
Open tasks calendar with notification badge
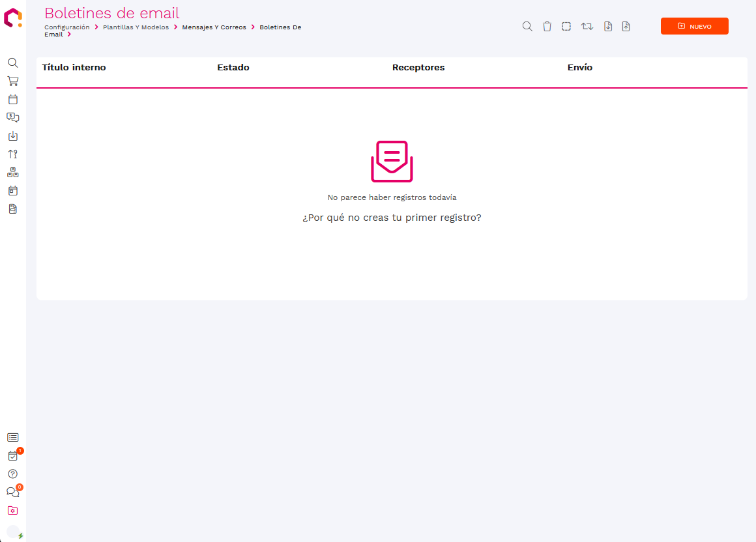(12, 456)
